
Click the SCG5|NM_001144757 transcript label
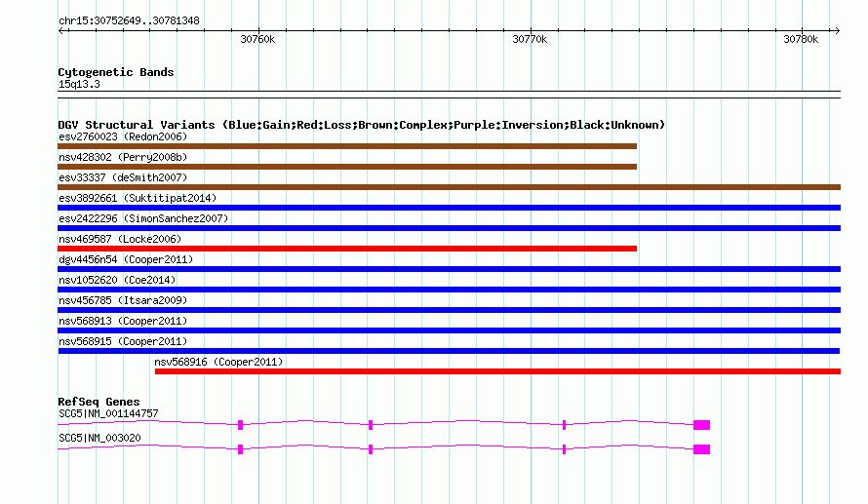point(108,413)
